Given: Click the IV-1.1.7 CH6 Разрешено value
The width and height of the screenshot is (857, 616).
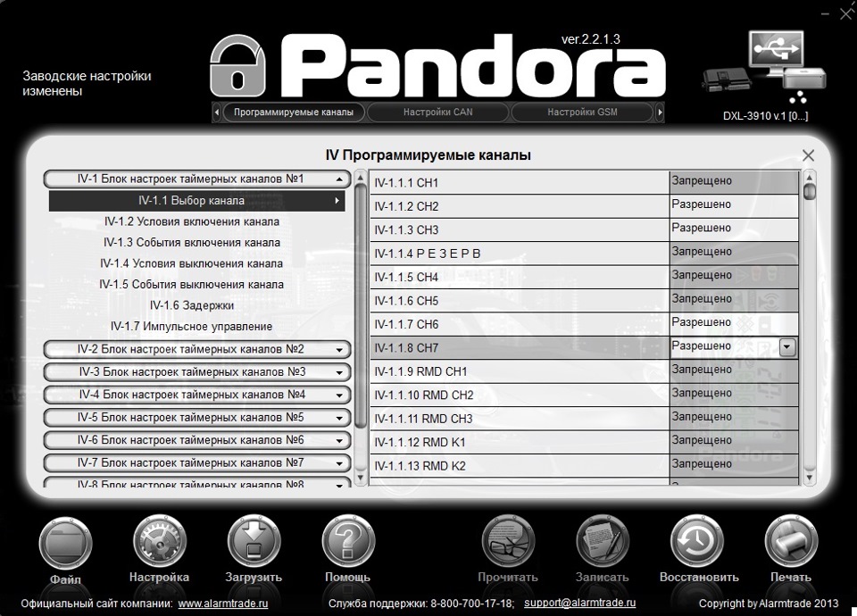Looking at the screenshot, I should (734, 323).
